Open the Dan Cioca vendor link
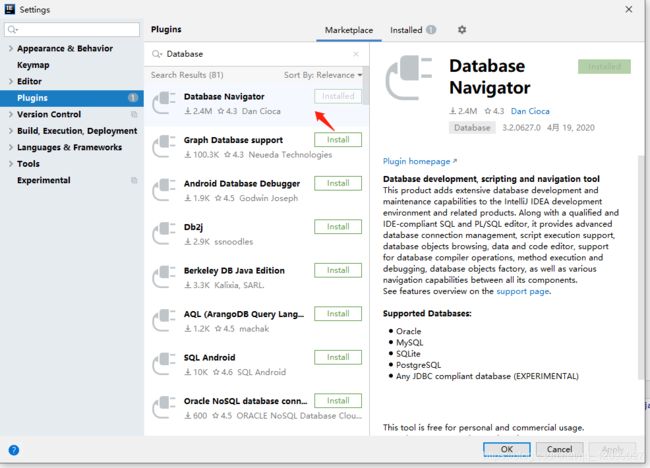 pos(530,111)
